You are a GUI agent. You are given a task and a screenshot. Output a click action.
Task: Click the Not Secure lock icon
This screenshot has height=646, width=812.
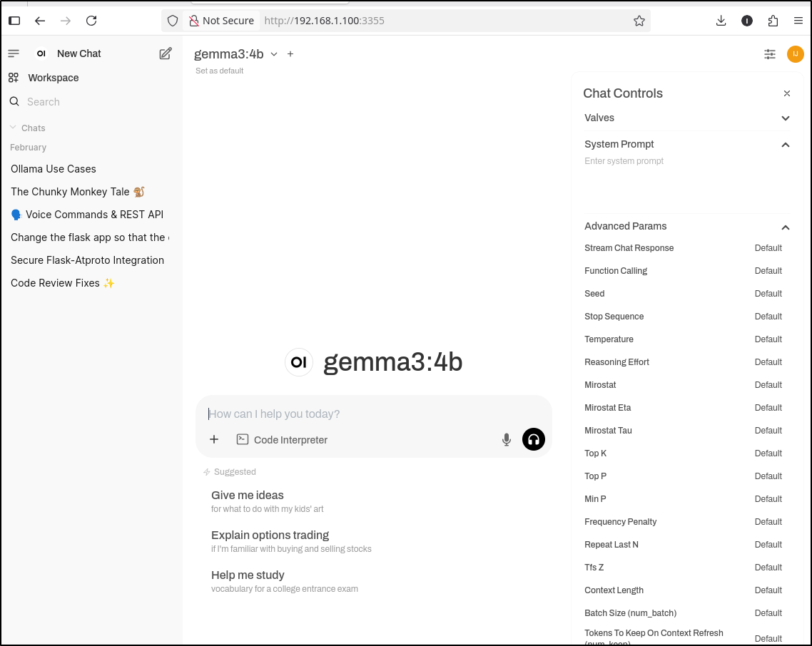click(x=193, y=21)
